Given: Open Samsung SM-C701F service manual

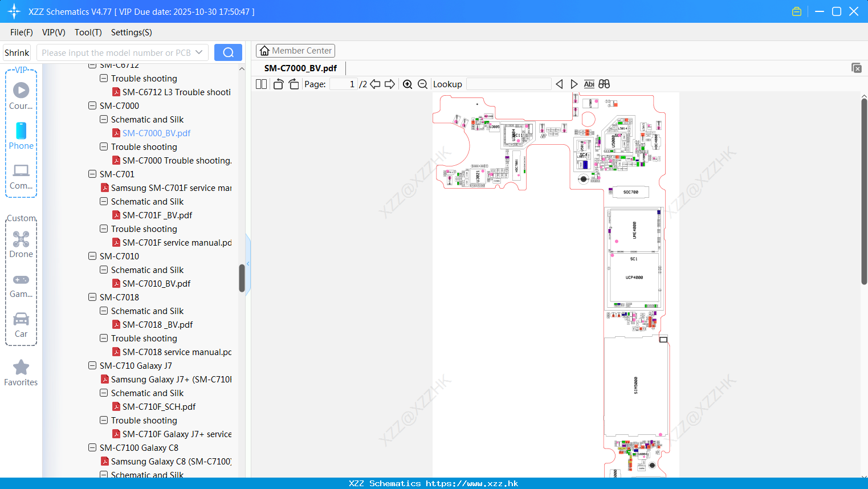Looking at the screenshot, I should coord(171,188).
